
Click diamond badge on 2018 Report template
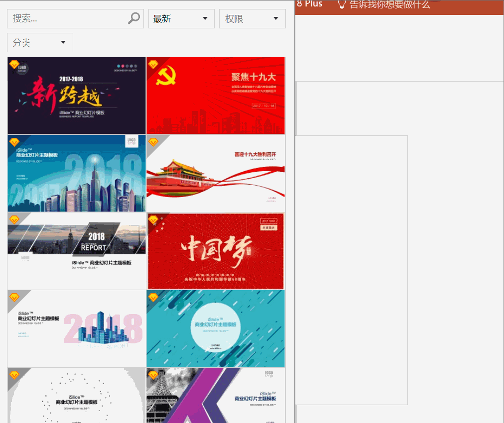(14, 219)
